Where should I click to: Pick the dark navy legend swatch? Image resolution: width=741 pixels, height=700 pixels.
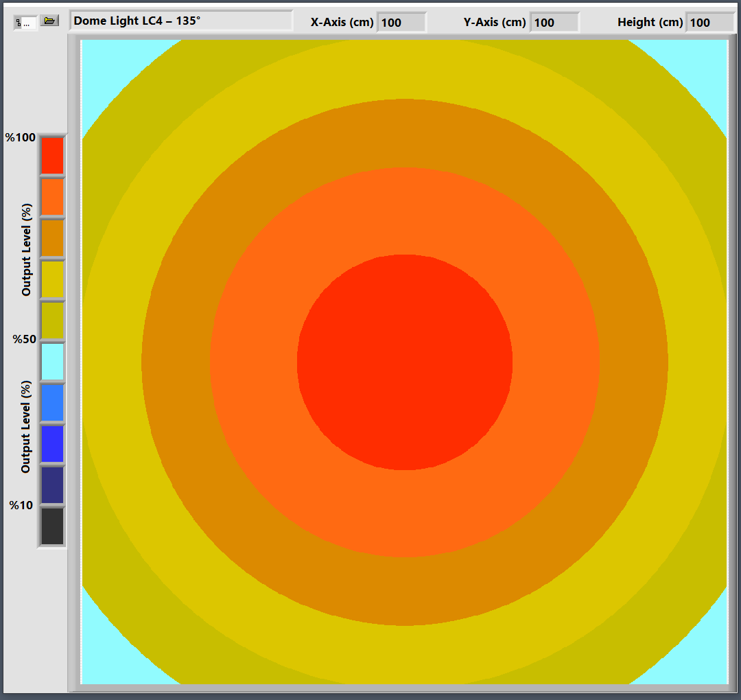click(x=52, y=485)
